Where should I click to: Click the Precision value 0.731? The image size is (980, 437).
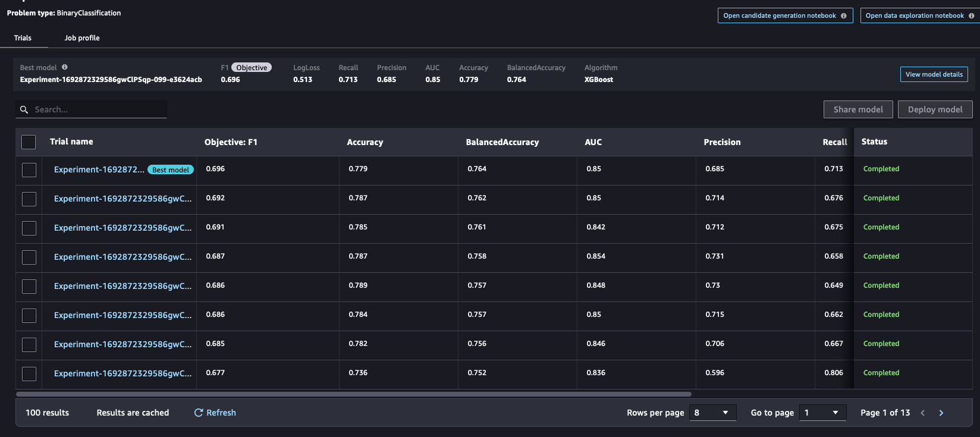coord(715,256)
